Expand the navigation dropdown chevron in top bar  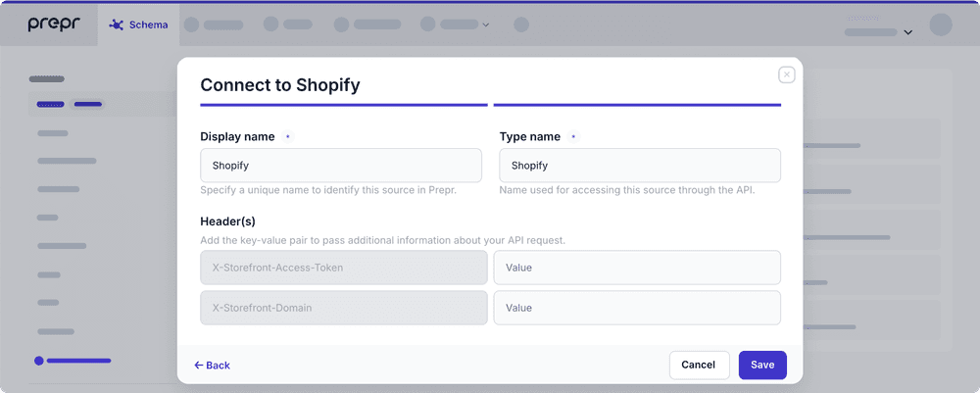coord(486,25)
